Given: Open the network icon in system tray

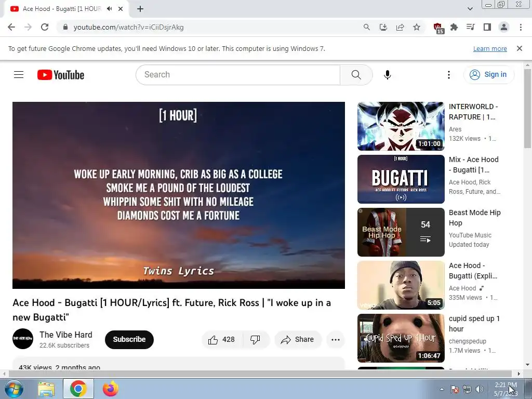Looking at the screenshot, I should pyautogui.click(x=467, y=389).
